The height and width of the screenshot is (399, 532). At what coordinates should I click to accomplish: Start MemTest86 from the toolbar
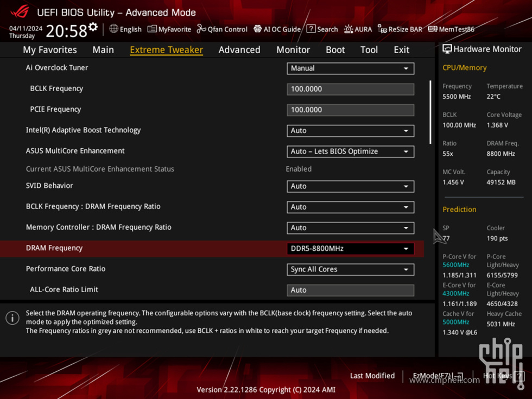coord(451,29)
